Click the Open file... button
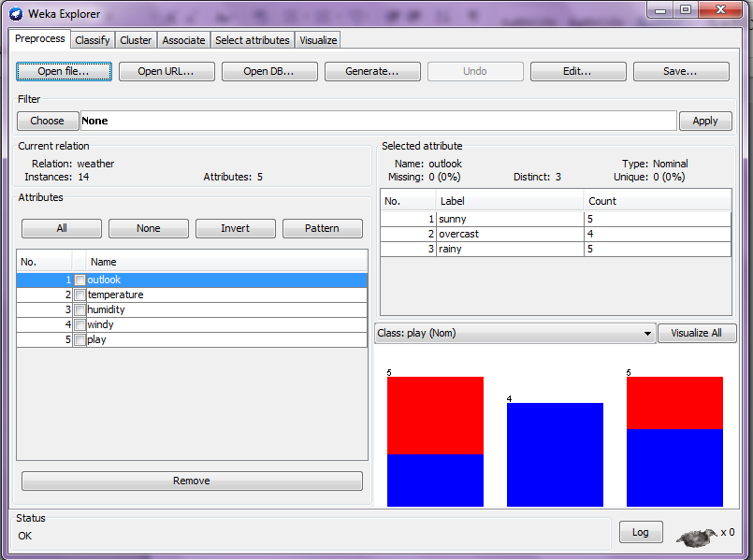 64,72
